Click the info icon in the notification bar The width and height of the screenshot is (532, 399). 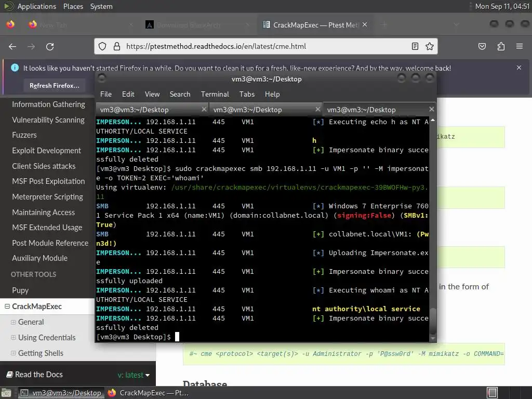click(x=15, y=68)
